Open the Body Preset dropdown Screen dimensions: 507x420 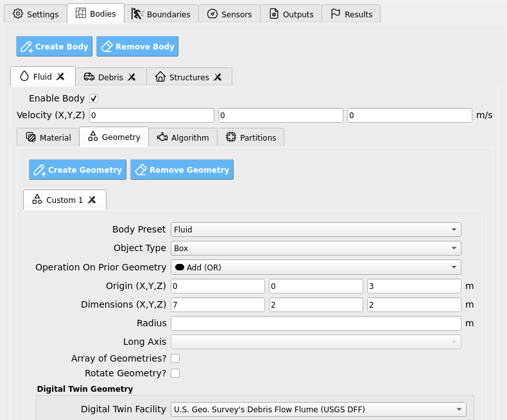(x=316, y=229)
